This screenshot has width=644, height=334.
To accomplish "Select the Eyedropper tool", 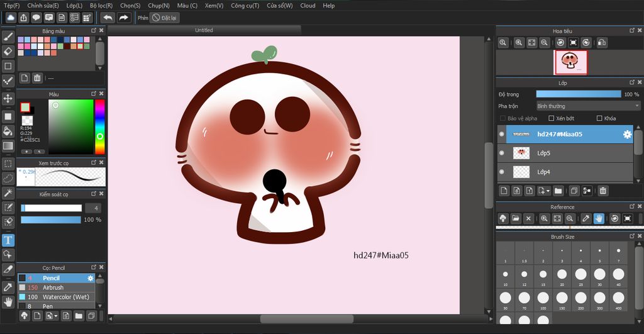I will coord(8,287).
